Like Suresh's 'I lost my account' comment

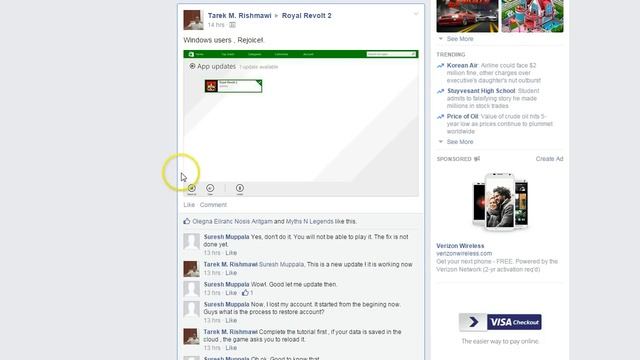click(x=231, y=320)
